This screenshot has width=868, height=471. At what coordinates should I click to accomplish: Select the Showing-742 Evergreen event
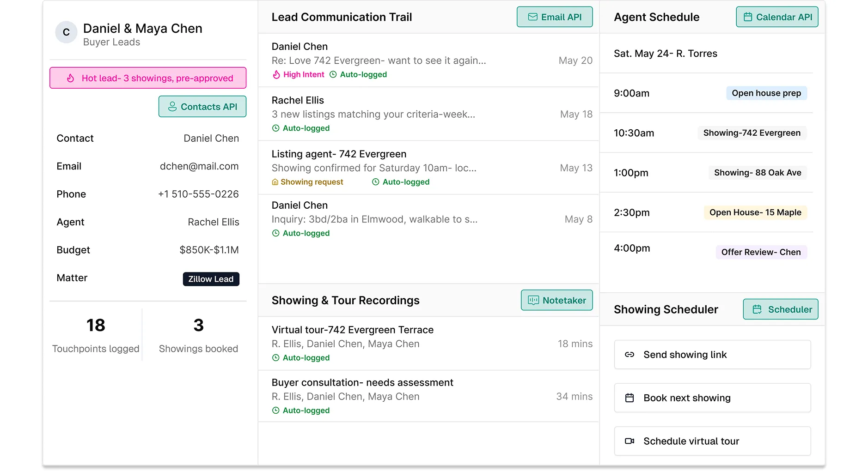752,133
